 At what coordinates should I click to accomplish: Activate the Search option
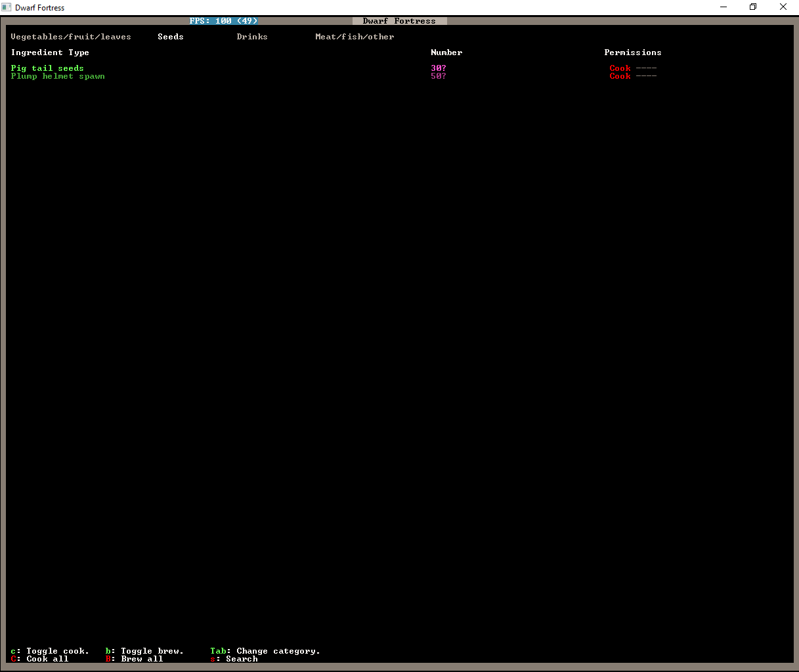[x=234, y=659]
